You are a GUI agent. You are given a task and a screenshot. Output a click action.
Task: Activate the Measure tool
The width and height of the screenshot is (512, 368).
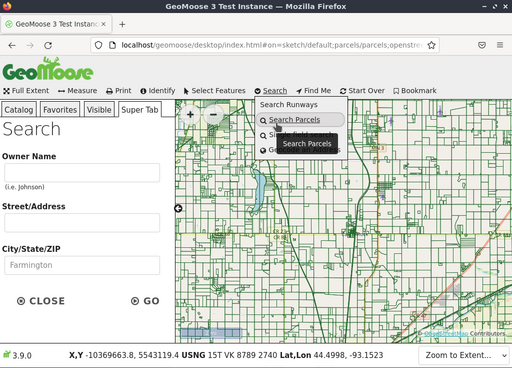coord(77,91)
